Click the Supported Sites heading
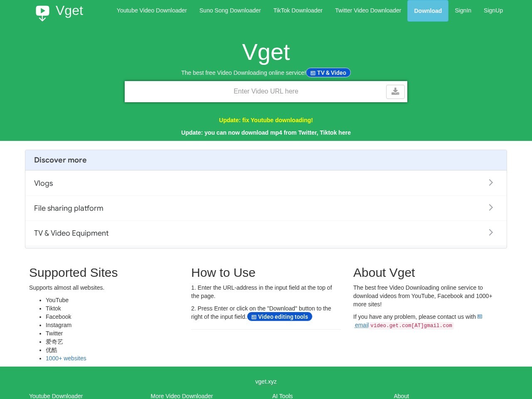532x399 pixels. [74, 273]
